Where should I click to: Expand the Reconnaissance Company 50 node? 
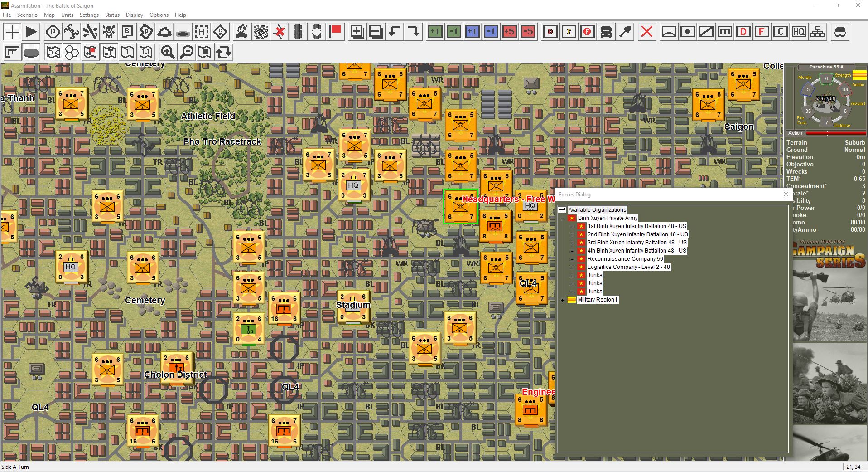(572, 259)
